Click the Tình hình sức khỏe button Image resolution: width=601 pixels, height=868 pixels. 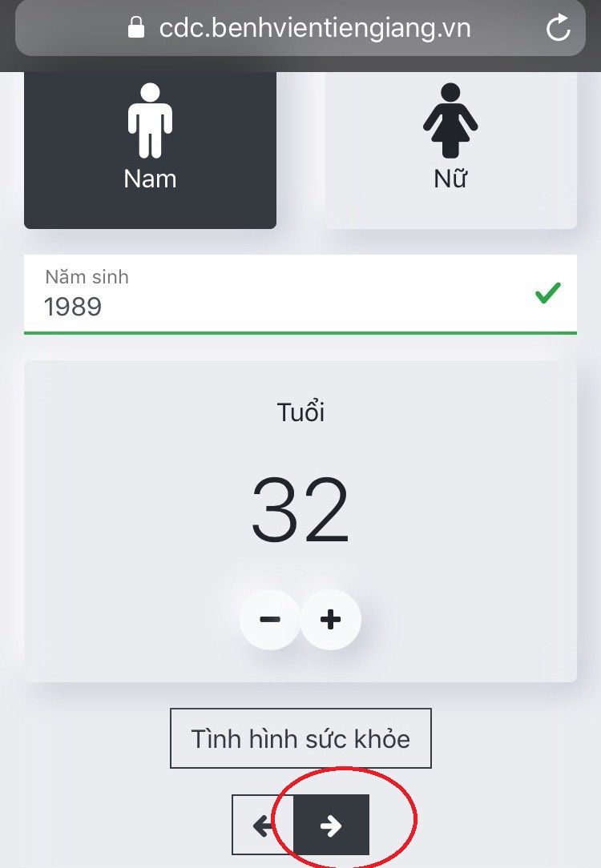point(300,738)
